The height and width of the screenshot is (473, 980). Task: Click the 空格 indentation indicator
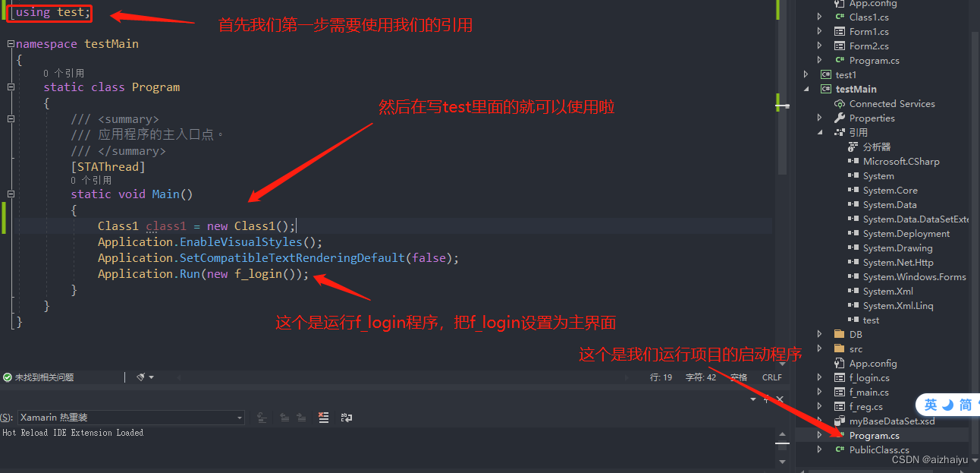(738, 377)
